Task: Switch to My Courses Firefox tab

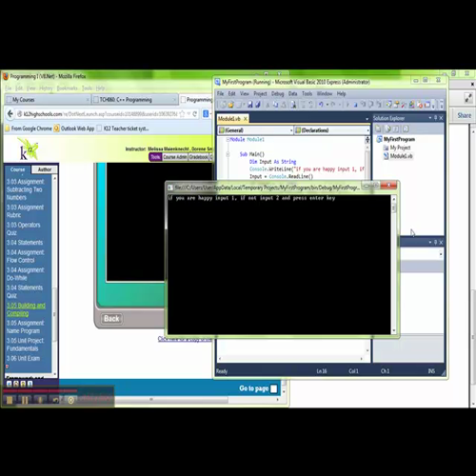Action: click(48, 100)
